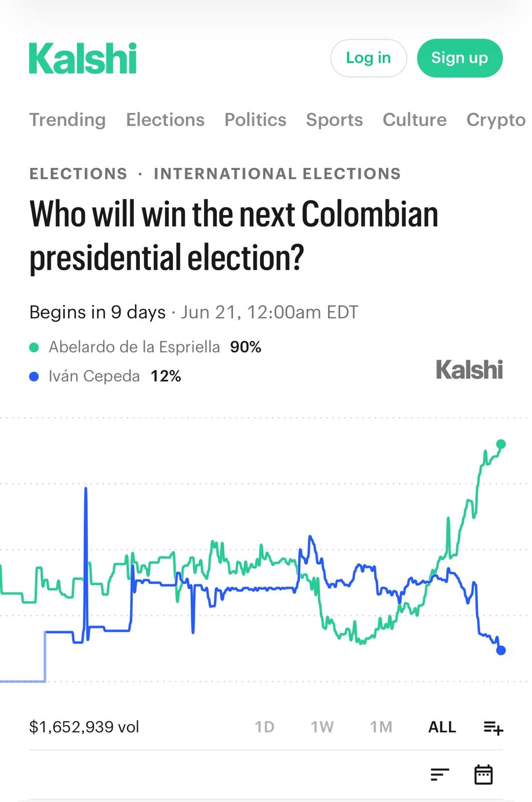Viewport: 532px width, 802px height.
Task: Go to the Sports category
Action: click(x=335, y=120)
